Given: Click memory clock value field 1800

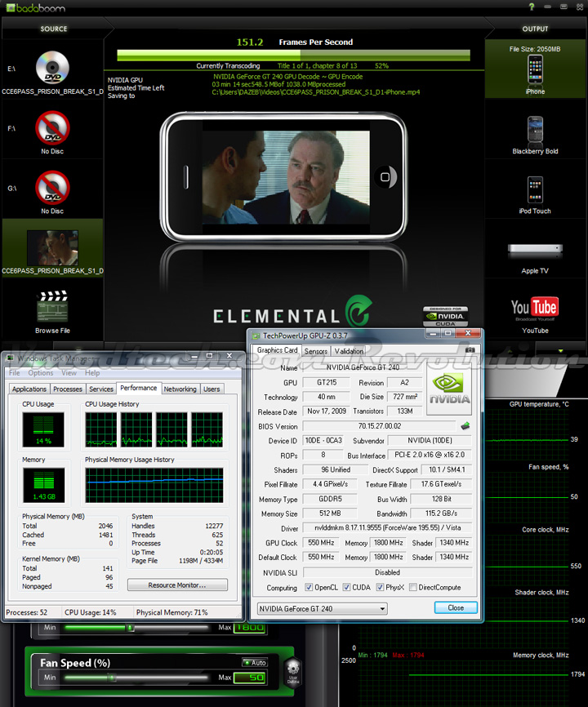Looking at the screenshot, I should (250, 628).
